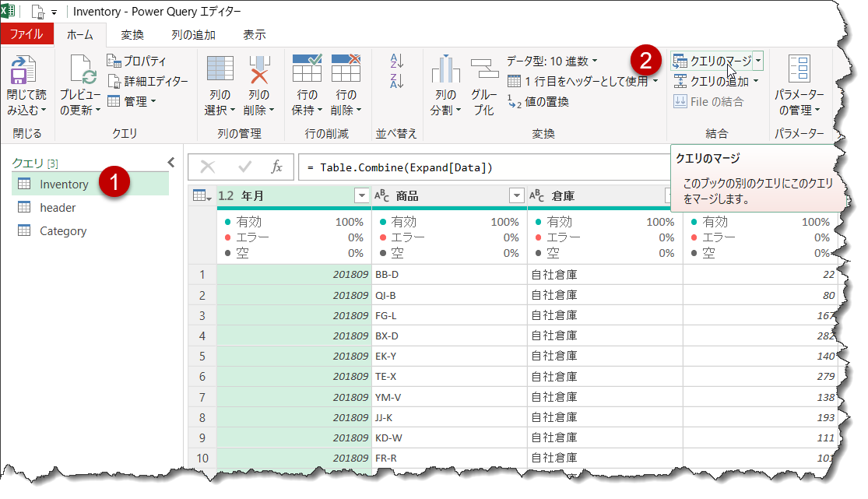Switch to the Transform (変換) tab
Viewport: 868px width, 499px height.
click(132, 34)
